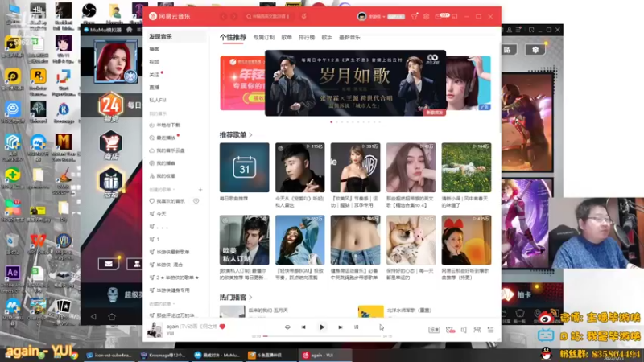The image size is (644, 362).
Task: Start heartbeat mode beside 我喜欢的音乐
Action: coord(196,201)
